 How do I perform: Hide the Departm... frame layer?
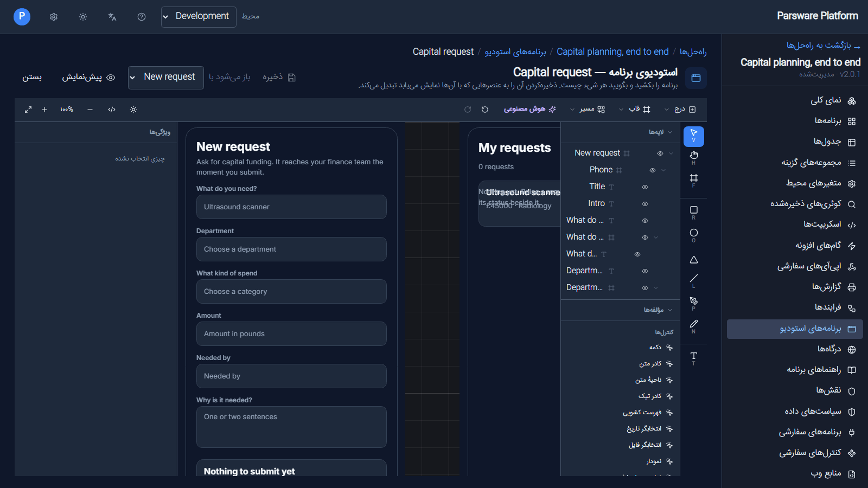[645, 288]
